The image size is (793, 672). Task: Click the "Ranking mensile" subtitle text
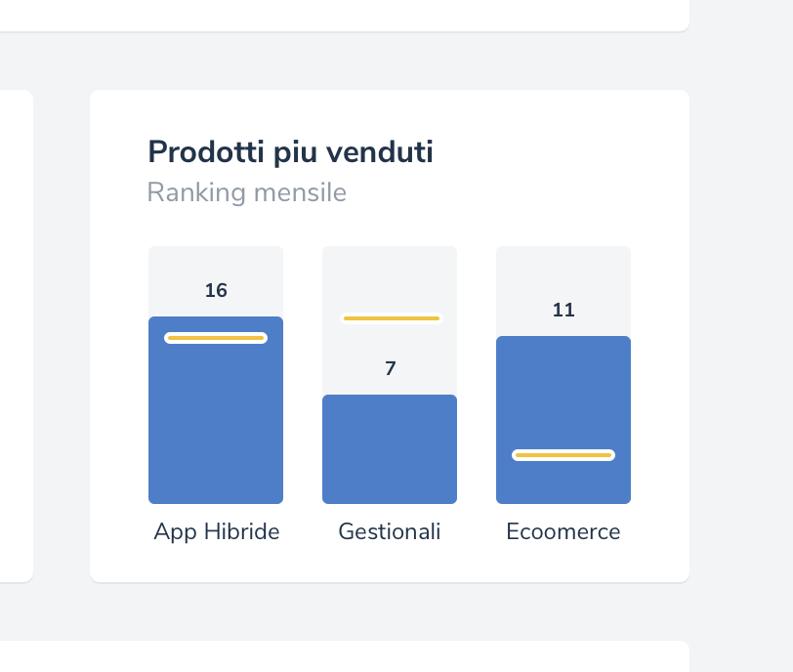point(246,192)
